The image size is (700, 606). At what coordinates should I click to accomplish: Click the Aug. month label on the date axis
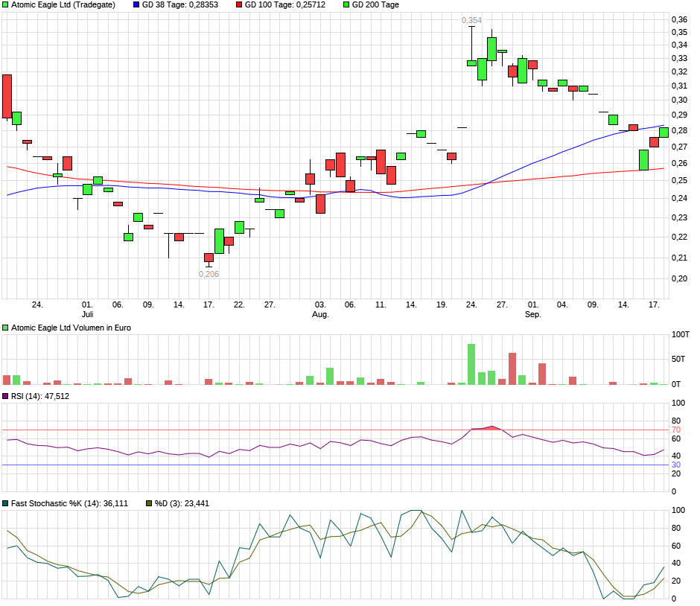tap(320, 314)
